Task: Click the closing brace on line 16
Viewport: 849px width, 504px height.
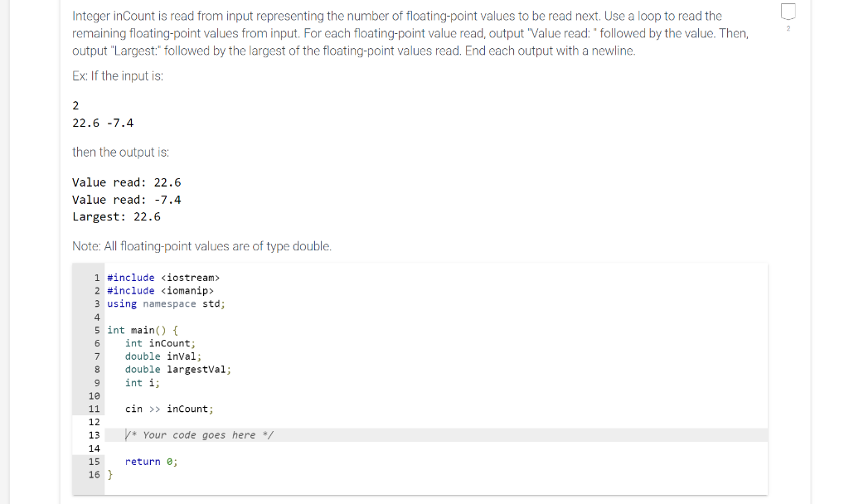Action: click(110, 475)
